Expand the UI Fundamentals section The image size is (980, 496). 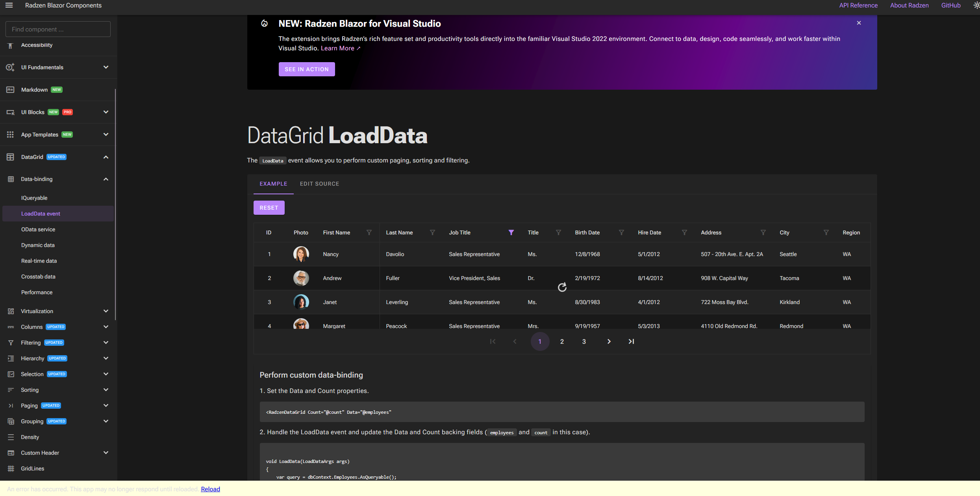point(58,67)
